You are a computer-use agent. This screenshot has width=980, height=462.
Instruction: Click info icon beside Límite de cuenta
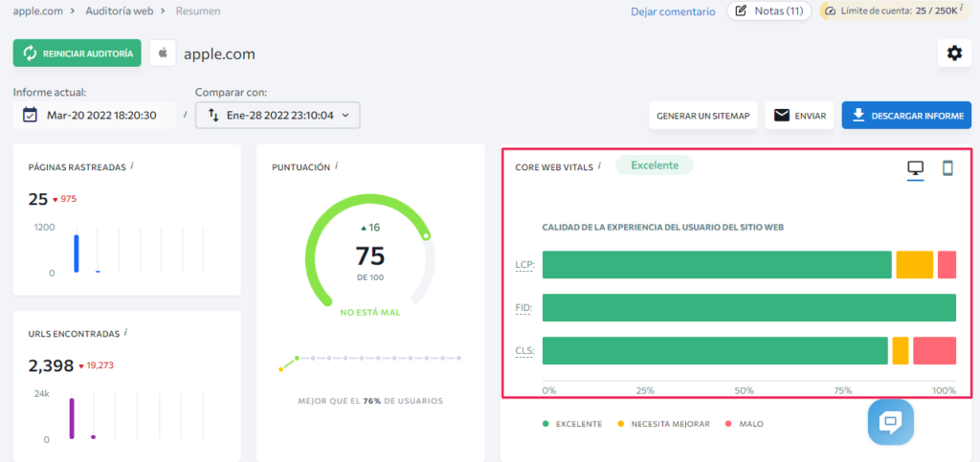point(961,10)
